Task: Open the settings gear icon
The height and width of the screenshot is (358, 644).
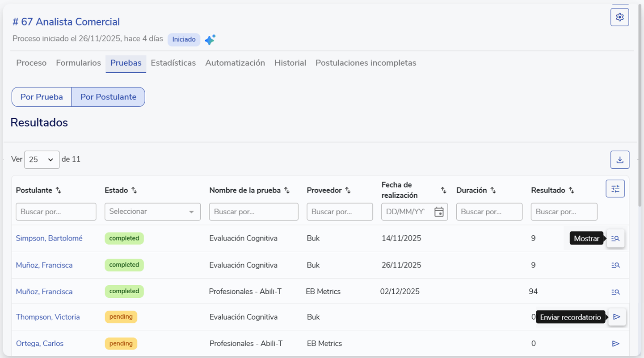Action: (x=619, y=17)
